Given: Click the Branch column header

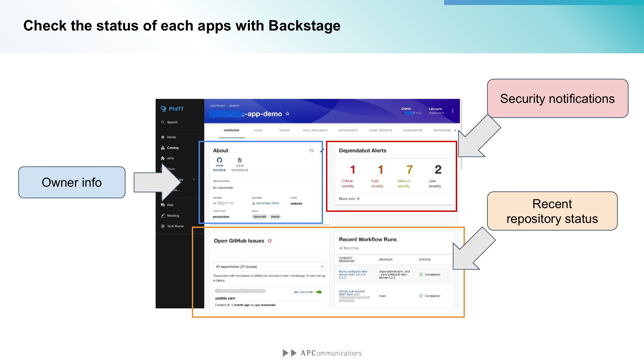Looking at the screenshot, I should click(386, 260).
